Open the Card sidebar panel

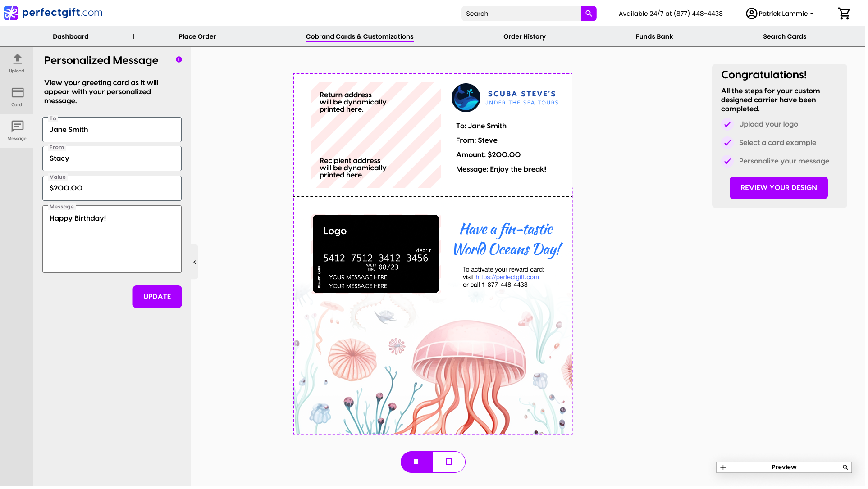(x=17, y=97)
